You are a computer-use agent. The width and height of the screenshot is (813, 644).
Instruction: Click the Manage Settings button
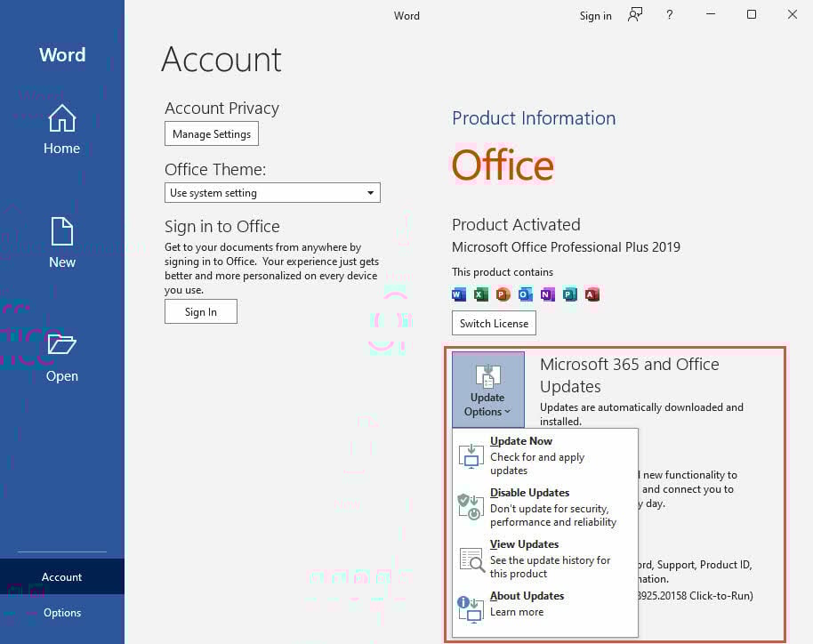[x=212, y=133]
